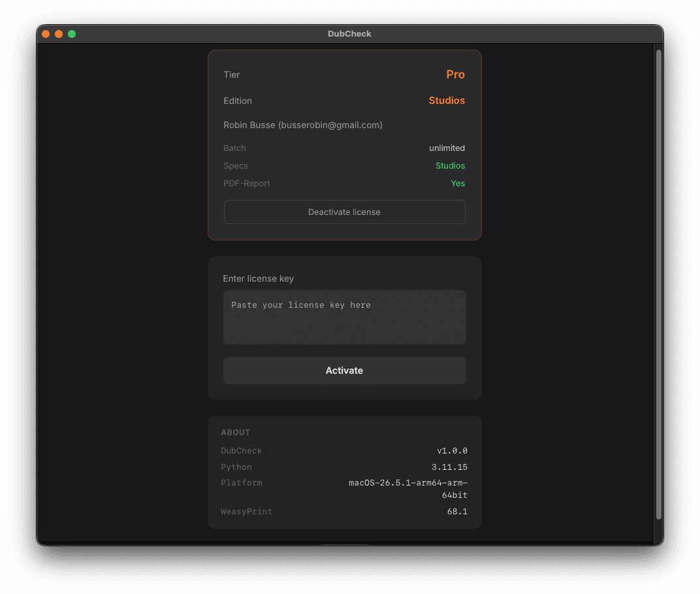Image resolution: width=700 pixels, height=594 pixels.
Task: Click the PDF-Report label
Action: tap(246, 184)
